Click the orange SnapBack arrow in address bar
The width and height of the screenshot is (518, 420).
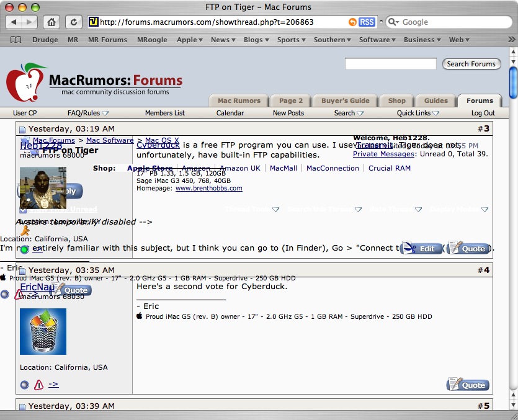pyautogui.click(x=352, y=22)
